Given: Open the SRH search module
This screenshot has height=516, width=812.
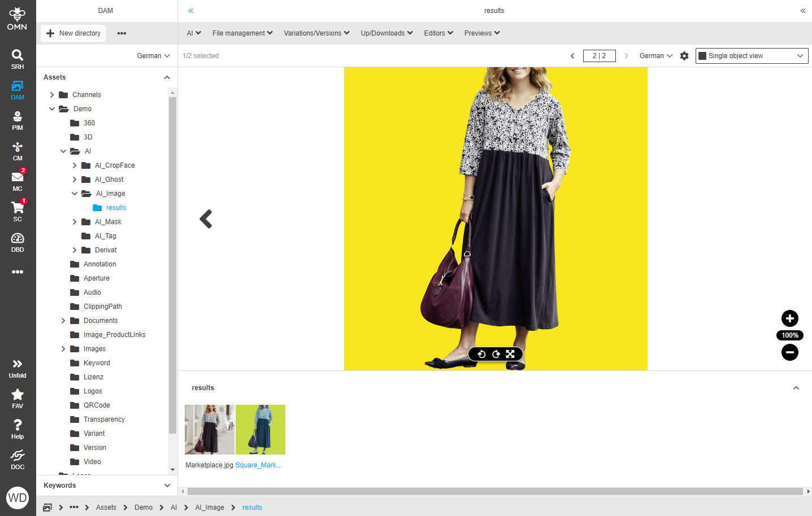Looking at the screenshot, I should pos(18,59).
